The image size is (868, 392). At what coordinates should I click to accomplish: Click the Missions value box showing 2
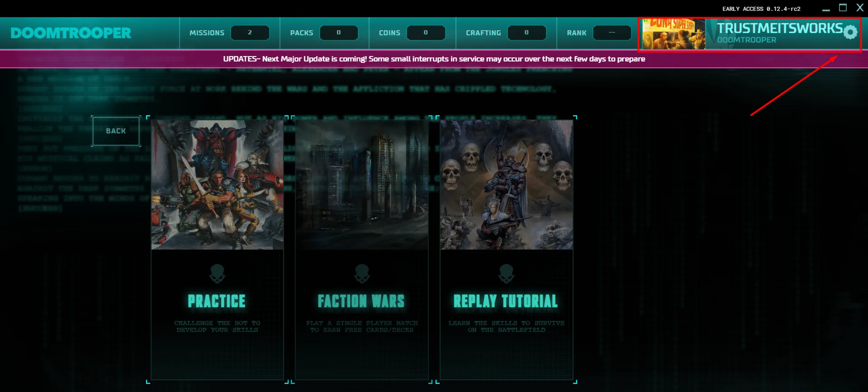coord(250,33)
